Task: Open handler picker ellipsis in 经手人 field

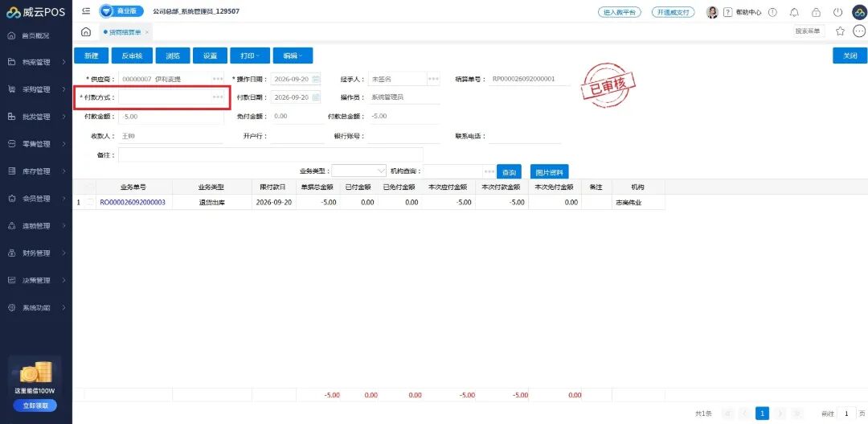Action: click(x=433, y=80)
